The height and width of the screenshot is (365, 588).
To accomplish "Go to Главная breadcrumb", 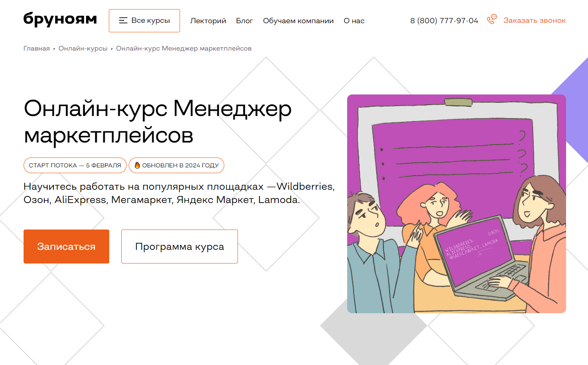I will (x=36, y=48).
